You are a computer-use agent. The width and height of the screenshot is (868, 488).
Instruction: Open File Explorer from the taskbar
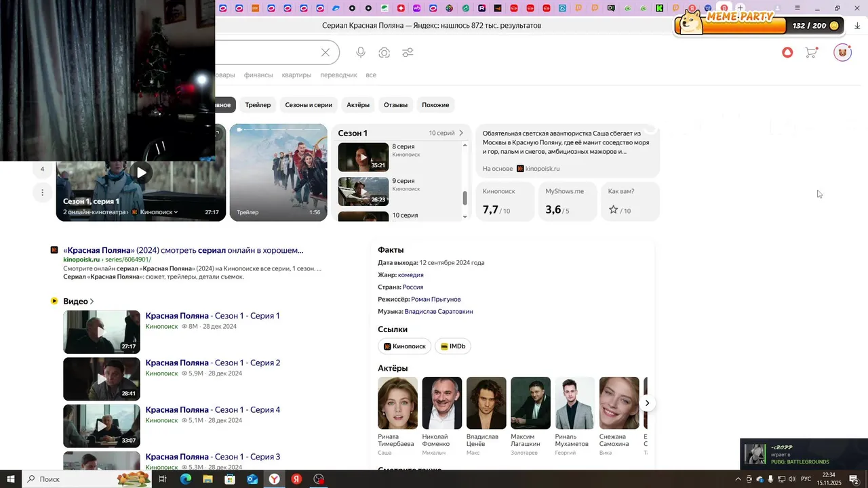(208, 479)
